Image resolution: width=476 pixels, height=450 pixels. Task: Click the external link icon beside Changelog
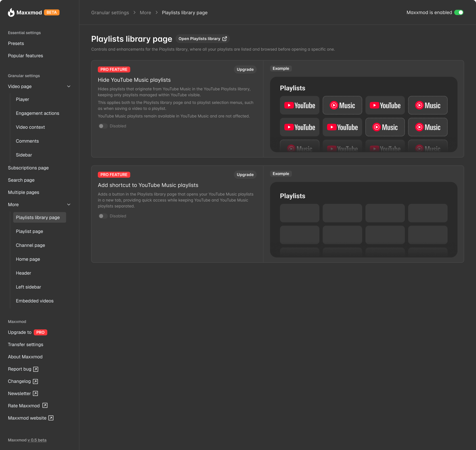35,381
